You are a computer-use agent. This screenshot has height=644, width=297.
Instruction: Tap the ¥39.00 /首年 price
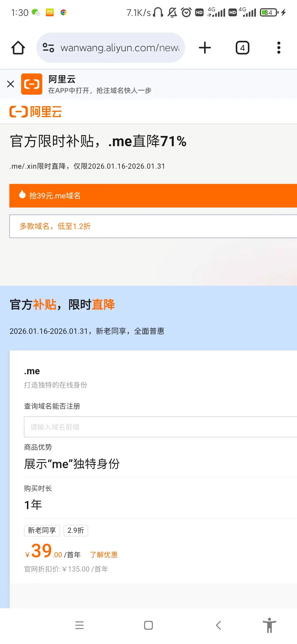click(x=53, y=551)
